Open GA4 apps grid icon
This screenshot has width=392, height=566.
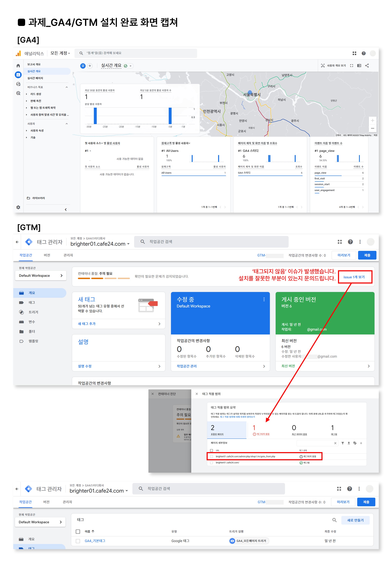pyautogui.click(x=354, y=53)
